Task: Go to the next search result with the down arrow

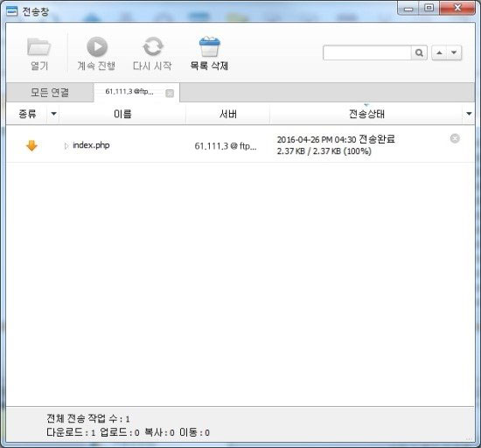Action: click(x=454, y=52)
